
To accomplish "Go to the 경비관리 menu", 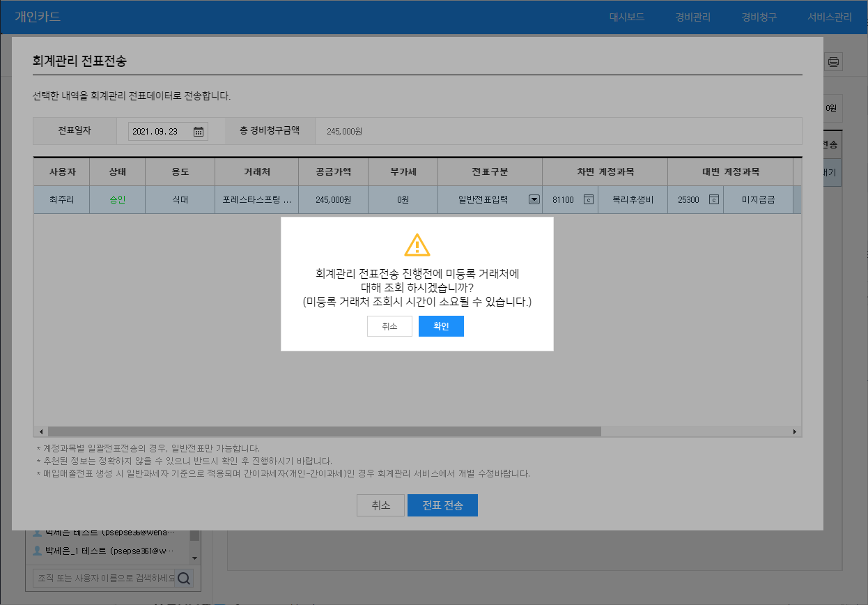I will [x=692, y=17].
